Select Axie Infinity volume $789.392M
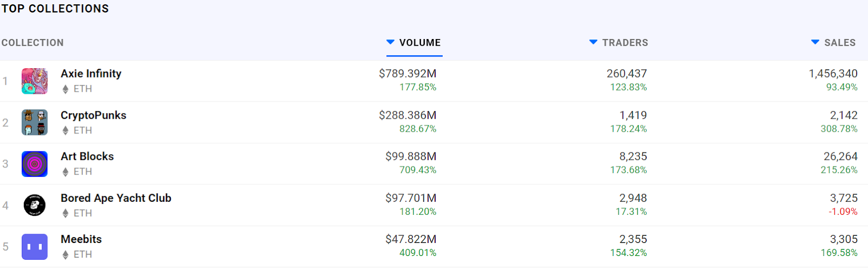The width and height of the screenshot is (868, 269). (x=407, y=74)
